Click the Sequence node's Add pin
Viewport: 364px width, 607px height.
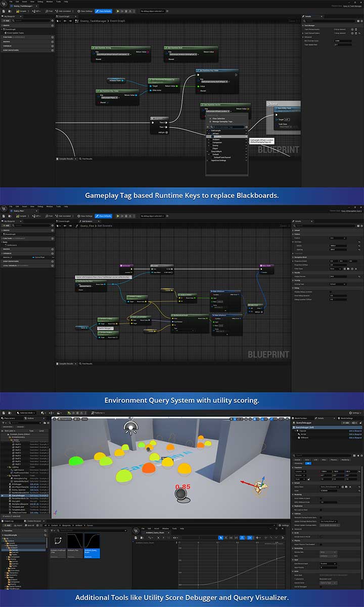point(162,132)
